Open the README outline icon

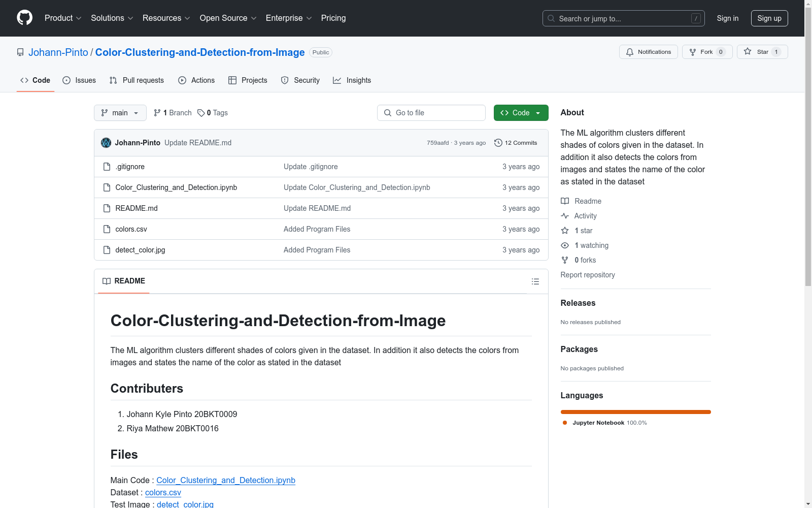pos(535,281)
